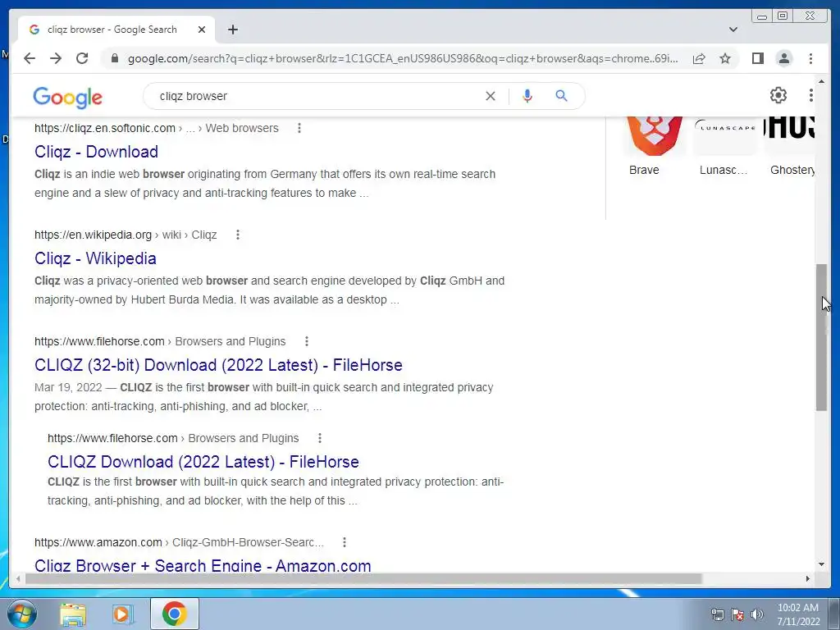Screen dimensions: 840x630
Task: Expand tab search dropdown arrow
Action: 733,30
